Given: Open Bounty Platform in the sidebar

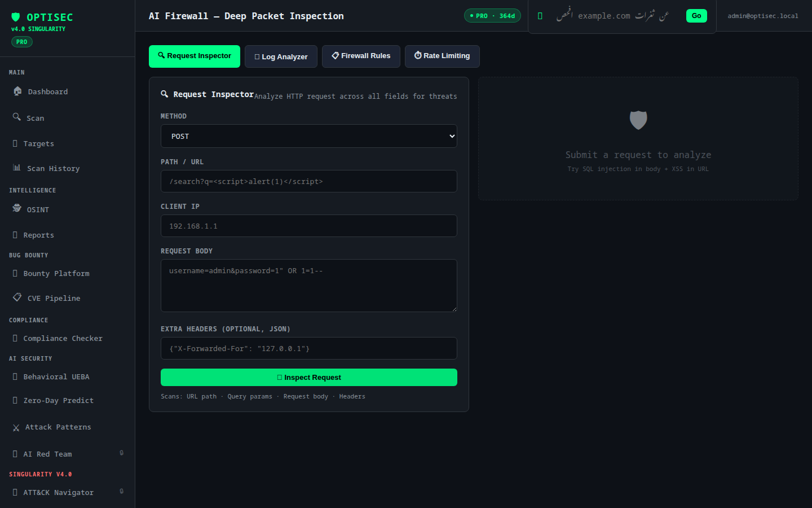Looking at the screenshot, I should pos(68,273).
